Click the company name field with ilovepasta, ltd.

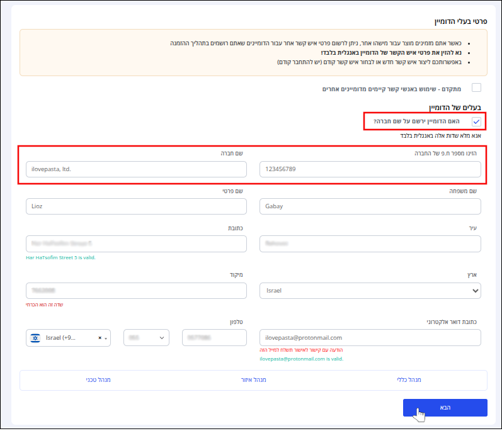pos(136,169)
